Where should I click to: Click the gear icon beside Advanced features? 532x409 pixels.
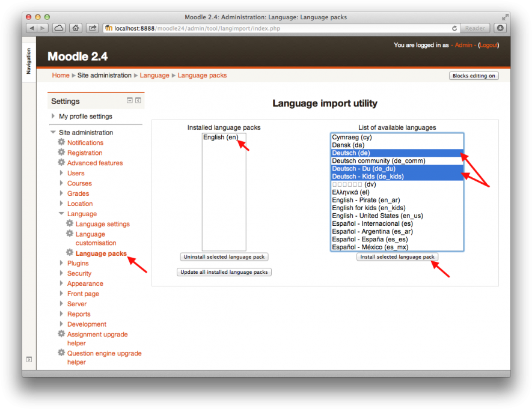[61, 163]
